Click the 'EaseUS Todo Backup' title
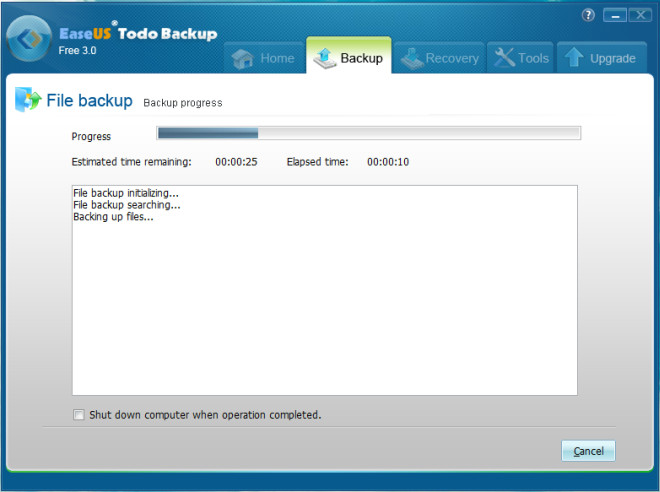Viewport: 660px width, 492px height. (138, 33)
